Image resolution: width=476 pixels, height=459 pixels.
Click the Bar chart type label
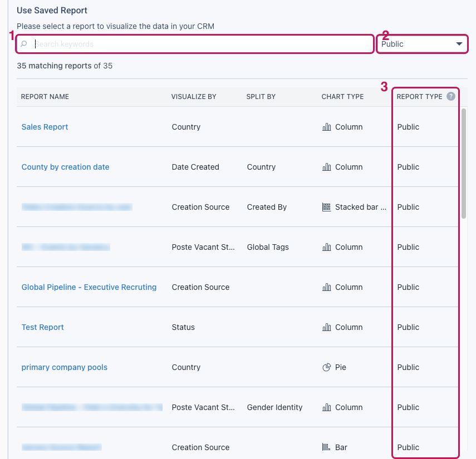341,447
